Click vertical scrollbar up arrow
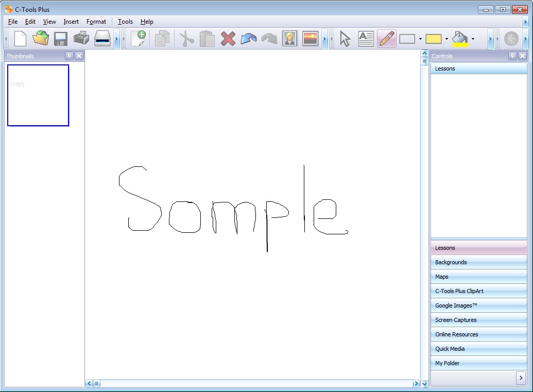Viewport: 533px width, 392px height. (x=424, y=54)
